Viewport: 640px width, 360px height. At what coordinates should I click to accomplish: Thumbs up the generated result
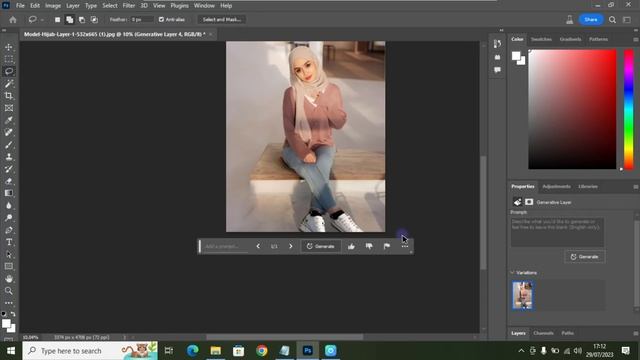pyautogui.click(x=351, y=246)
